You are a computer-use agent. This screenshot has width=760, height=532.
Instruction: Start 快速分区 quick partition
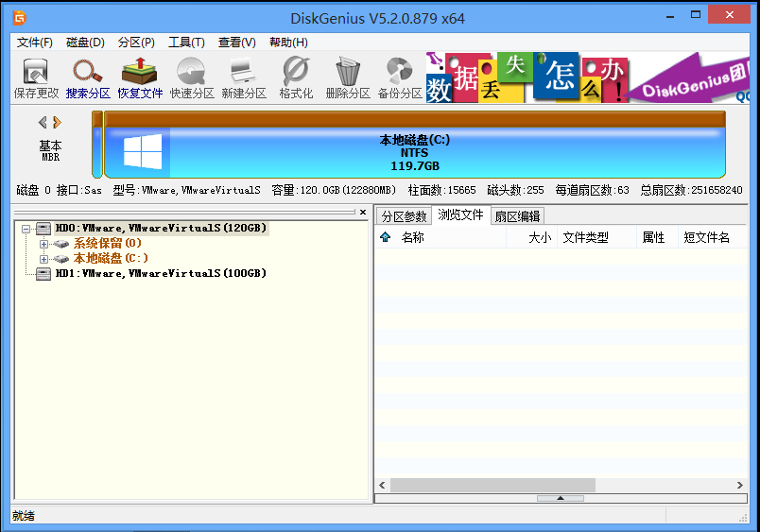192,78
